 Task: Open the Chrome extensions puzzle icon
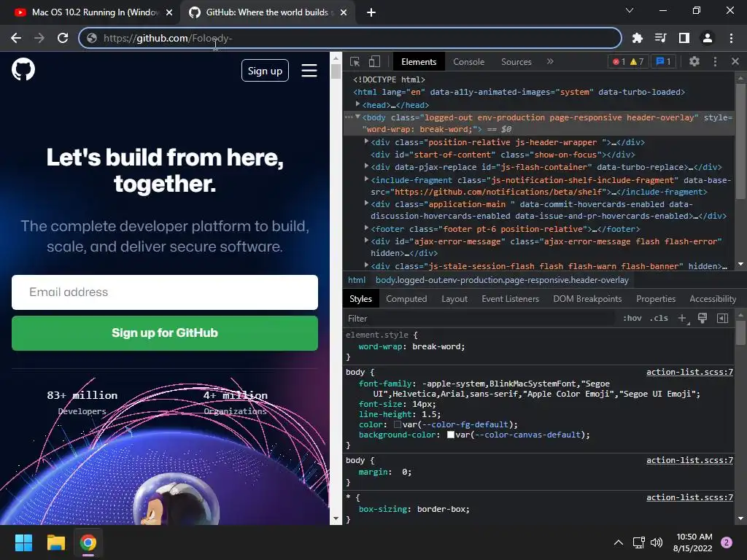click(638, 38)
